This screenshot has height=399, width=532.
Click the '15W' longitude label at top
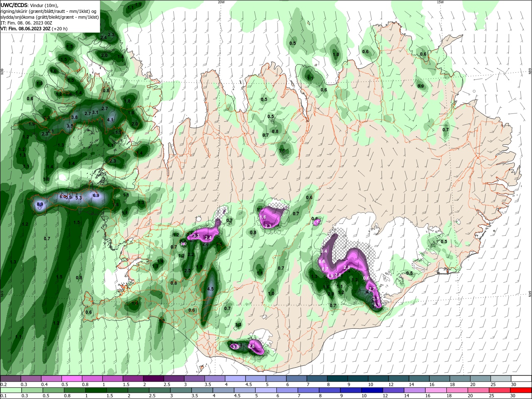click(440, 2)
